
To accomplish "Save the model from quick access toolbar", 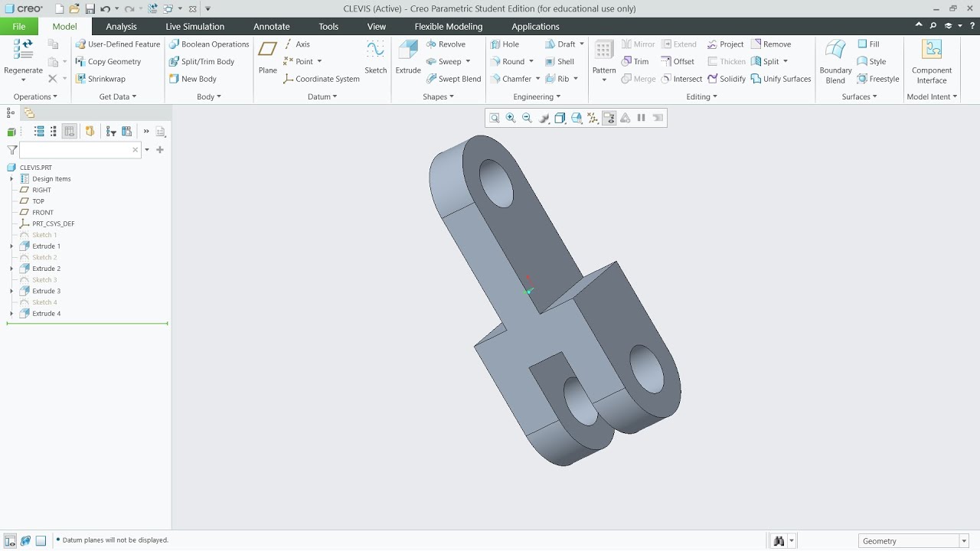I will pos(90,9).
